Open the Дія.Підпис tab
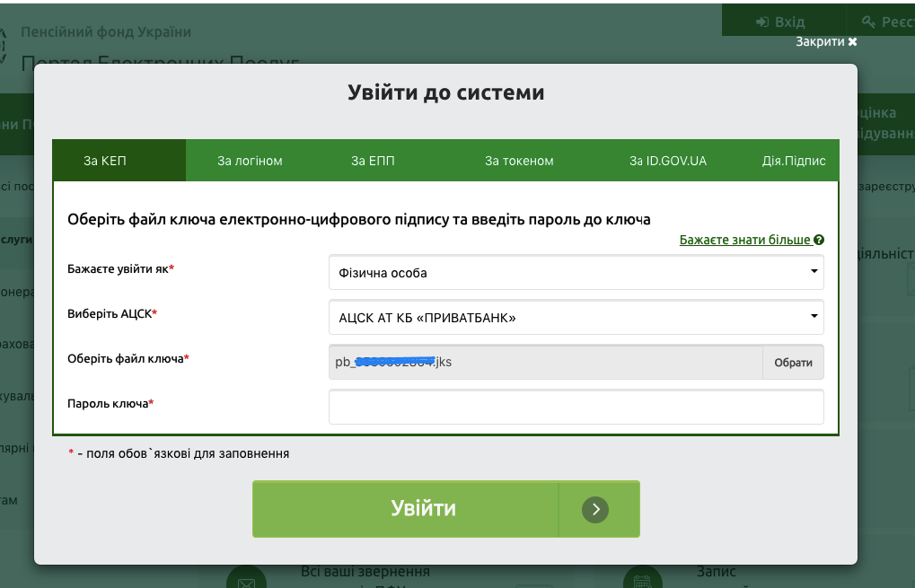Viewport: 915px width, 588px height. pos(796,160)
